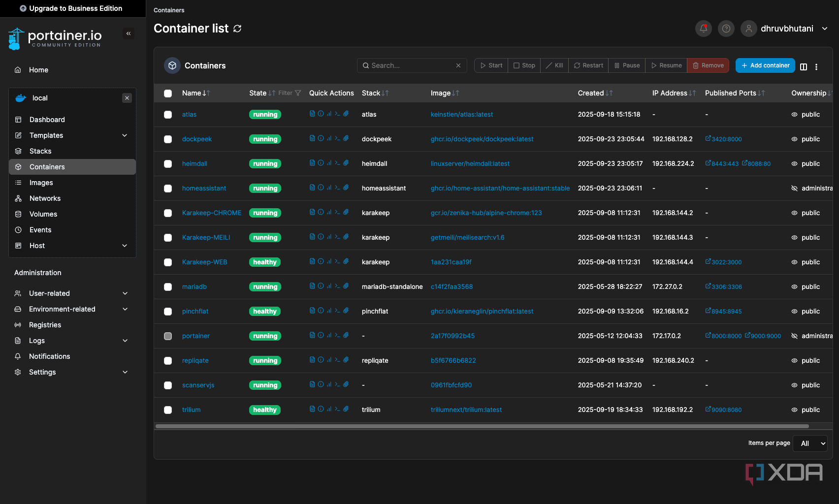Open the notifications bell
This screenshot has width=839, height=504.
coord(704,29)
